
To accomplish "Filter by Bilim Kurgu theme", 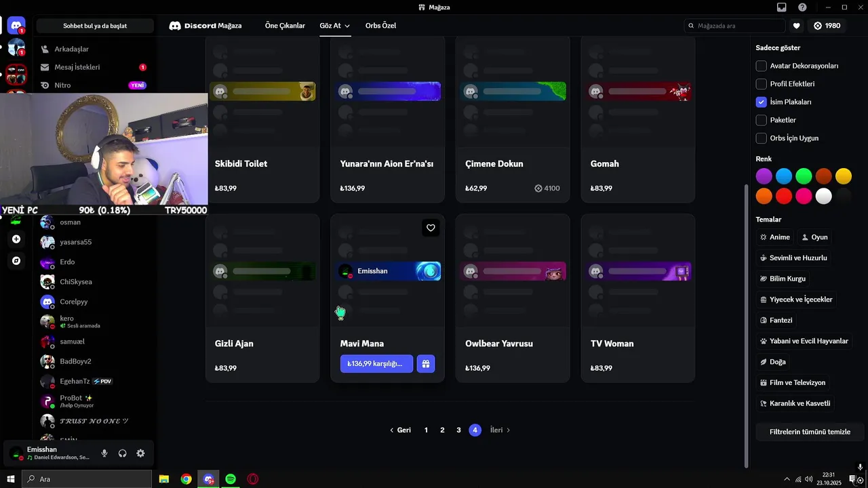I will click(x=783, y=279).
